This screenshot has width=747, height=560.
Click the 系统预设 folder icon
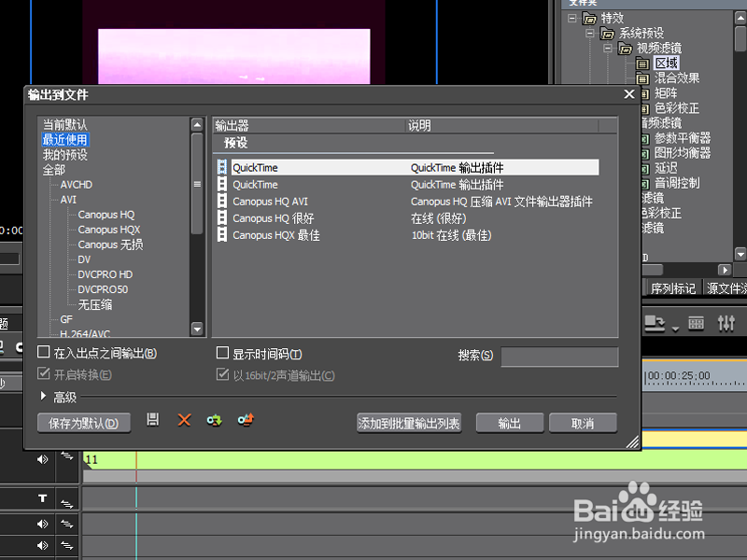pos(608,34)
